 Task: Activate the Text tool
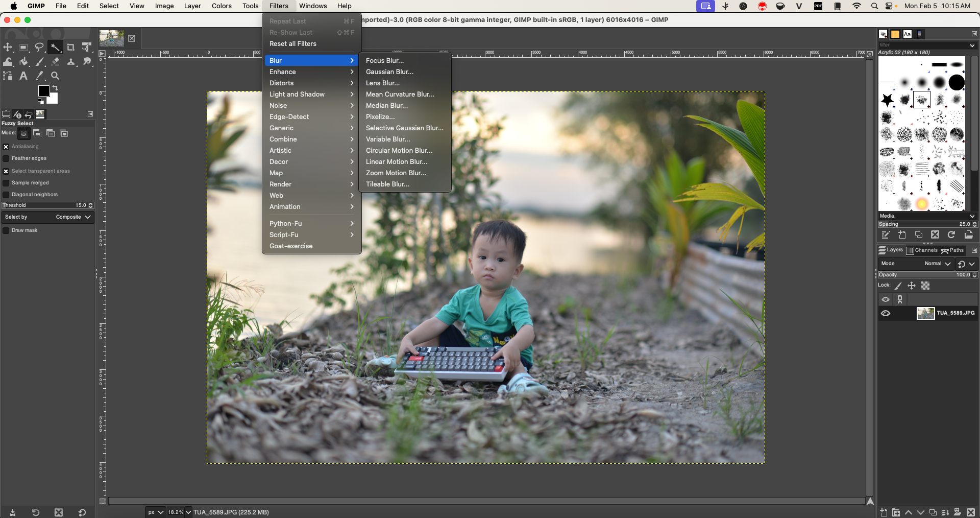[23, 76]
